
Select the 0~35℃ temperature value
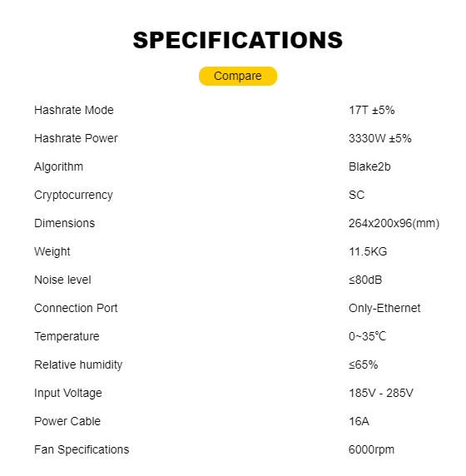(x=367, y=336)
